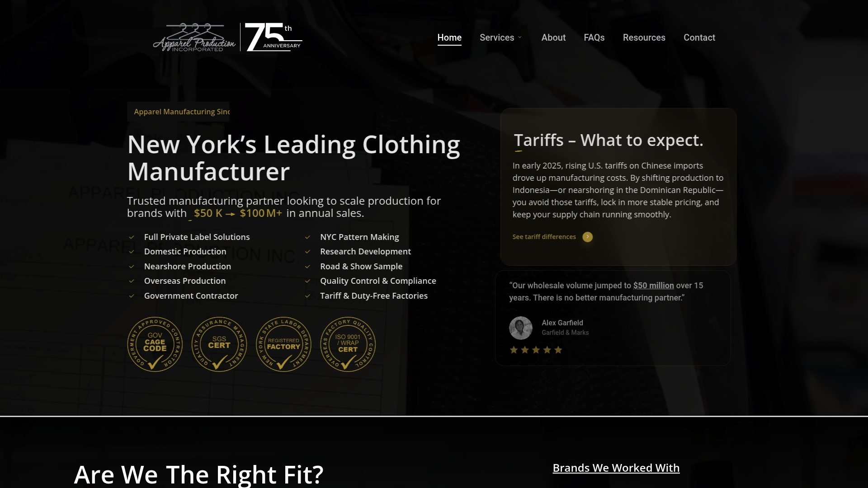The height and width of the screenshot is (488, 868).
Task: Open the underlined $50 million link
Action: tap(653, 286)
